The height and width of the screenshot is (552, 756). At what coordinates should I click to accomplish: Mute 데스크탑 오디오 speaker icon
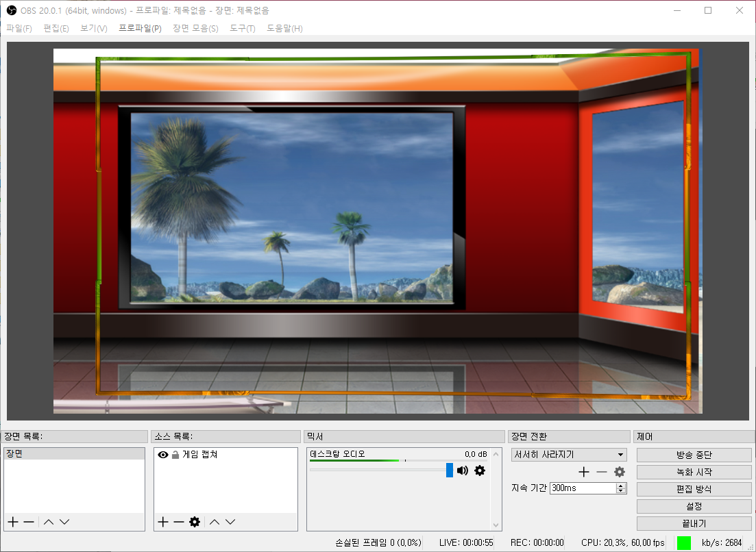(463, 471)
